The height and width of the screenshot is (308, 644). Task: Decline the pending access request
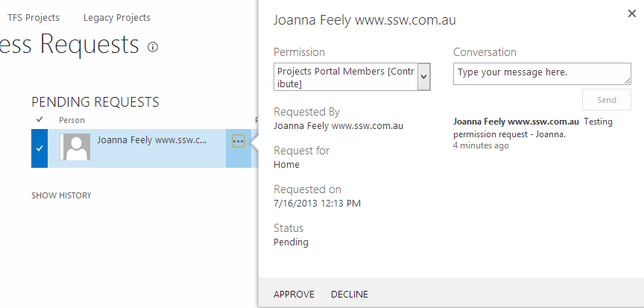point(350,295)
